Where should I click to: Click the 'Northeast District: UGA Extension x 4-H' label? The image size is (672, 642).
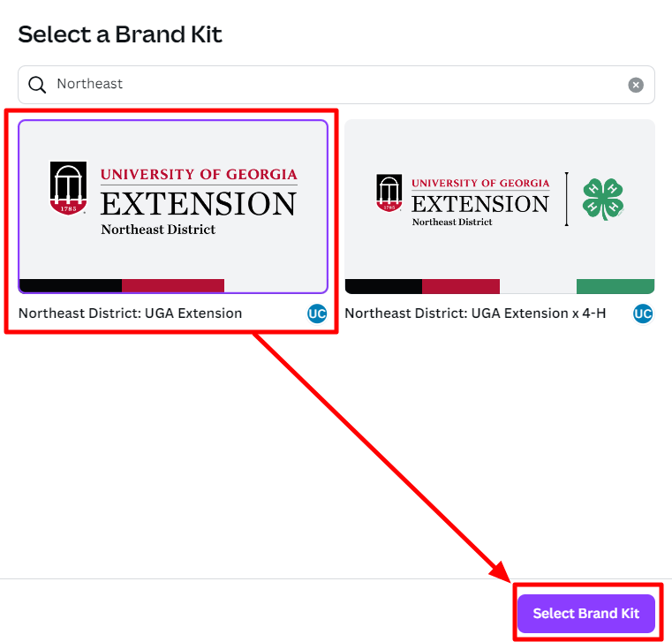click(x=475, y=313)
